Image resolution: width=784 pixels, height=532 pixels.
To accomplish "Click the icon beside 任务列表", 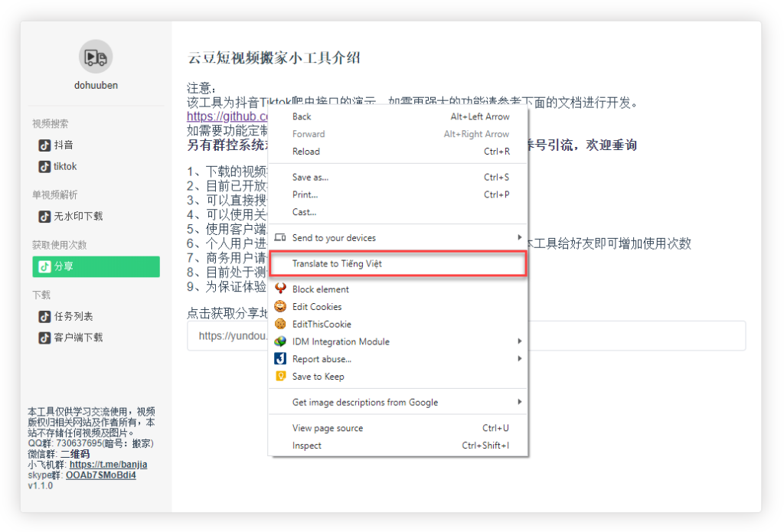I will coord(44,316).
